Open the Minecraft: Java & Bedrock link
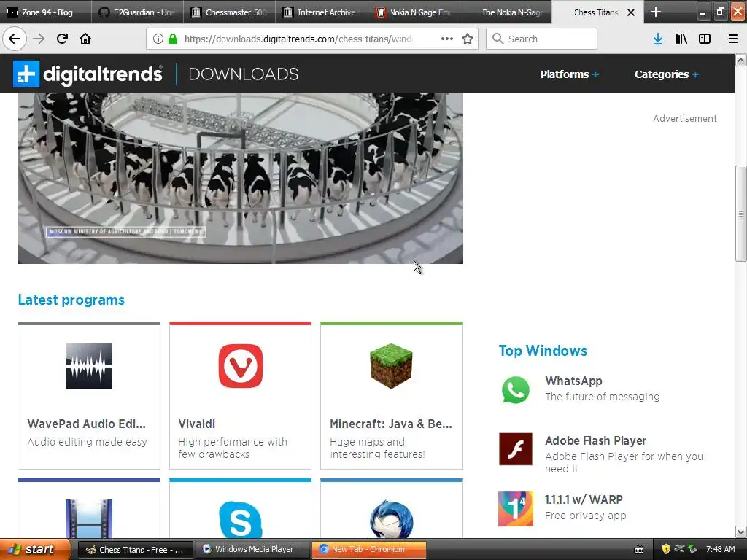Image resolution: width=747 pixels, height=560 pixels. pos(391,424)
